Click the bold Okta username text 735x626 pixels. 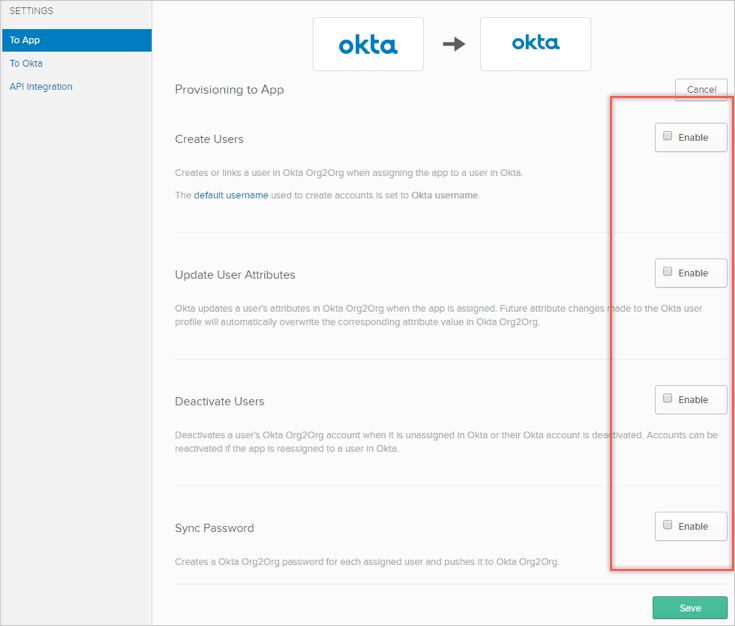pyautogui.click(x=444, y=195)
